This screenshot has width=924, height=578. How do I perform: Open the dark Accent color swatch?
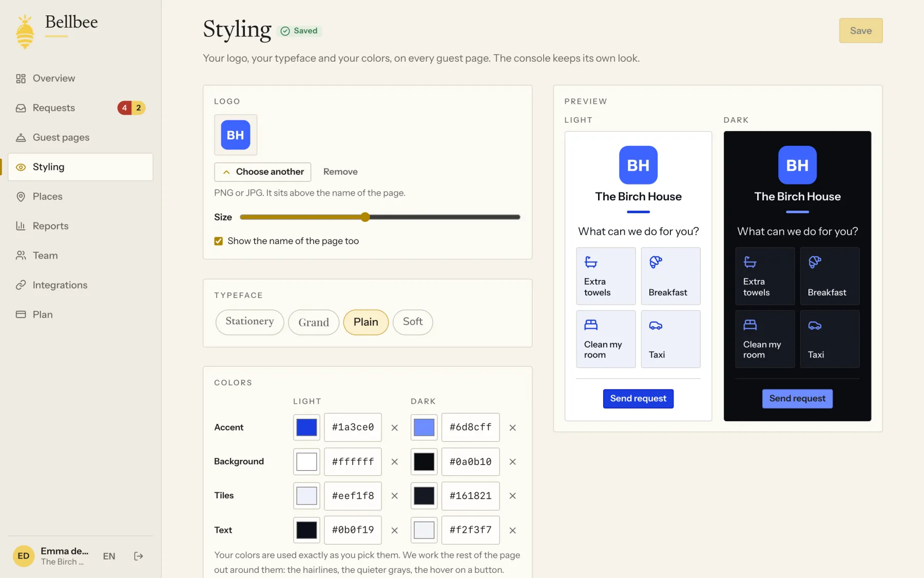(x=424, y=427)
